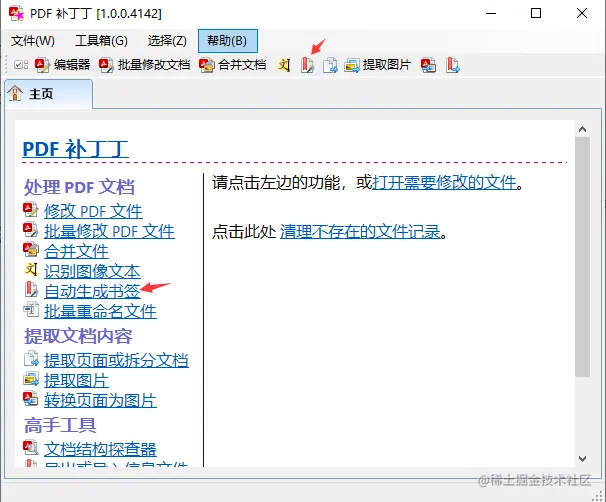Switch to the 主页 tab
This screenshot has width=606, height=502.
tap(49, 94)
